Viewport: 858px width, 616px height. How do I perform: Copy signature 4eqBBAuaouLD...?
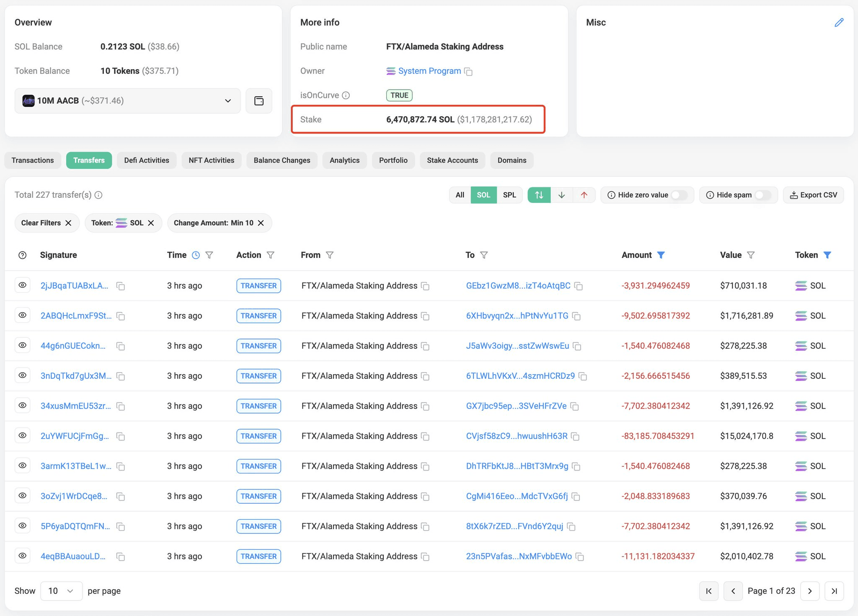[x=121, y=557]
